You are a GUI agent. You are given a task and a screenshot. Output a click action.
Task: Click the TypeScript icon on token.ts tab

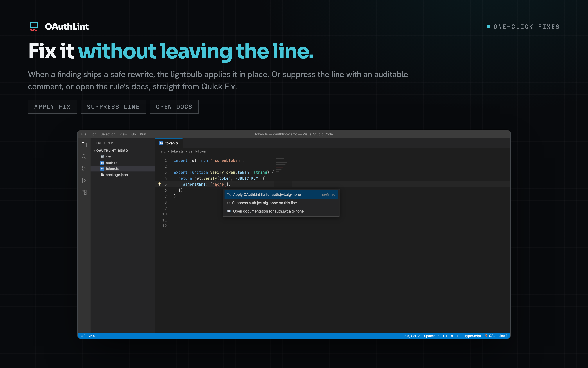click(161, 143)
